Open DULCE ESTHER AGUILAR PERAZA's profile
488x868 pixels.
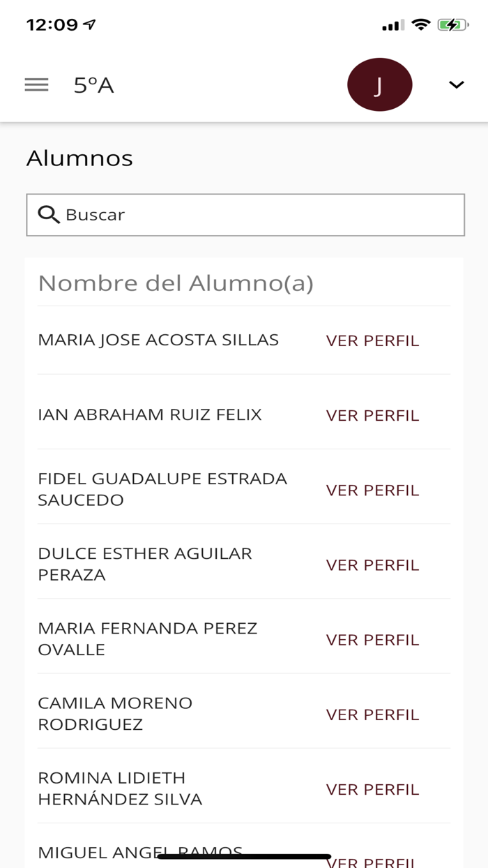coord(372,564)
